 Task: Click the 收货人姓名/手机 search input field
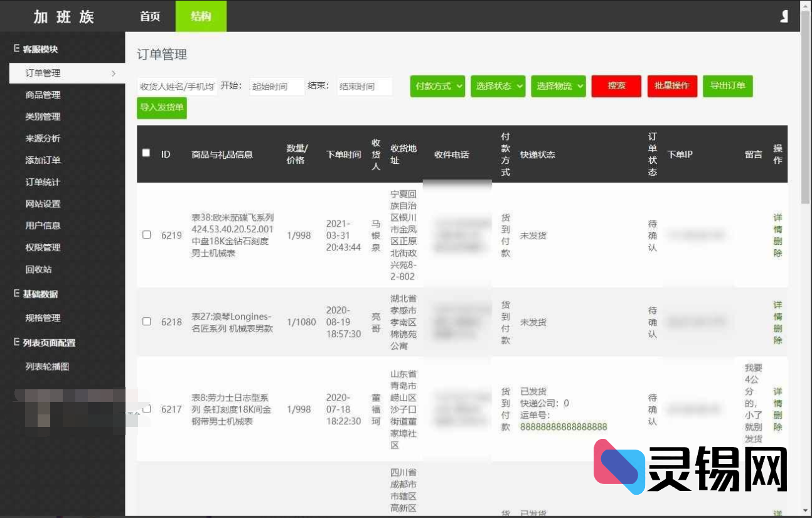(x=178, y=86)
